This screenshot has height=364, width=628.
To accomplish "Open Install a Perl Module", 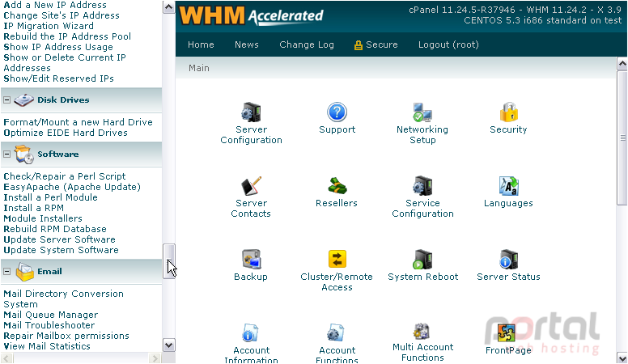I will (x=50, y=197).
